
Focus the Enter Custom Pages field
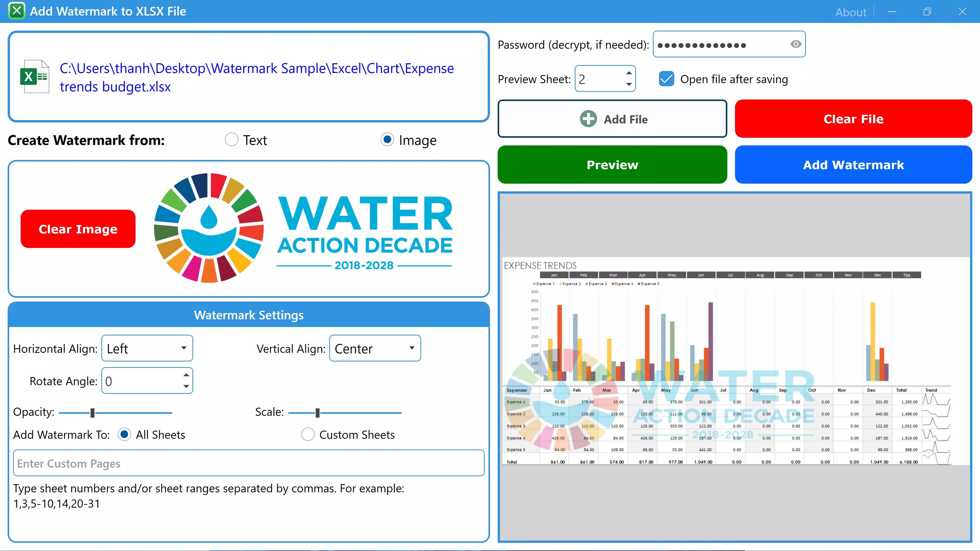point(249,463)
